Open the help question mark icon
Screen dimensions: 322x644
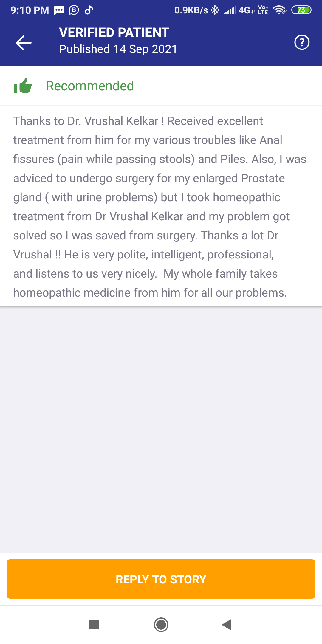(x=302, y=42)
